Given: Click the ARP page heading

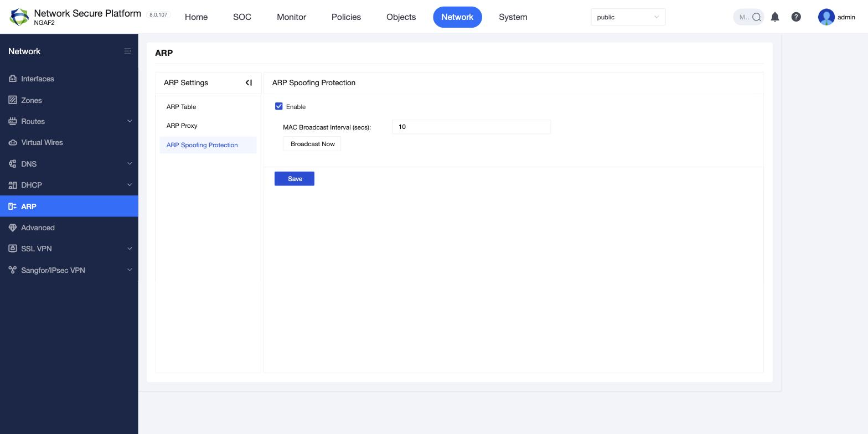Looking at the screenshot, I should tap(164, 53).
